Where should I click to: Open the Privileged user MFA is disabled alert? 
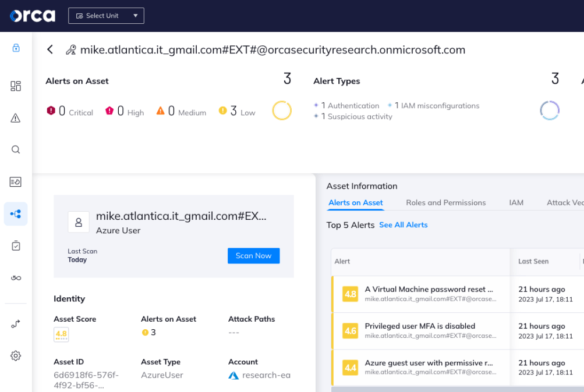pyautogui.click(x=420, y=326)
